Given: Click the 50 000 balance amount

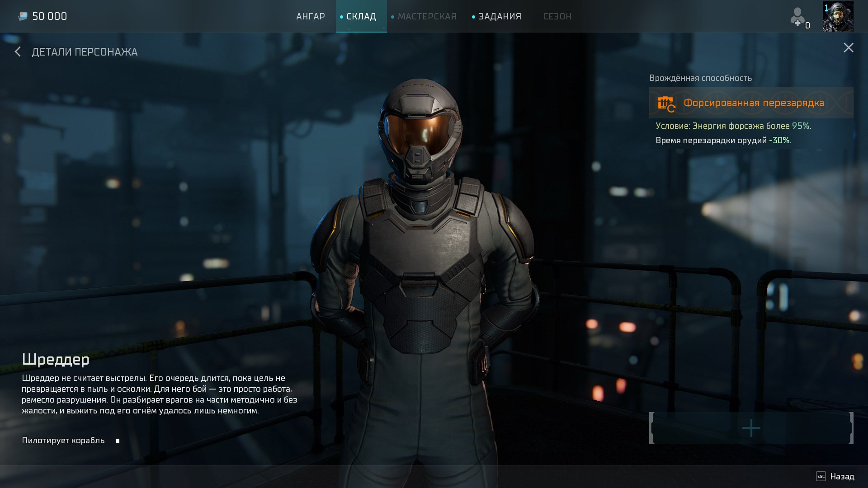Looking at the screenshot, I should 50,17.
